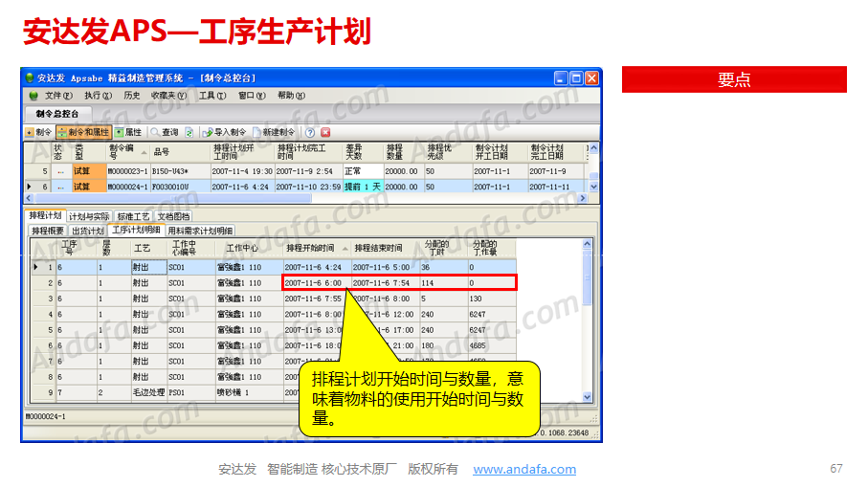This screenshot has height=487, width=868.
Task: Sort by 排程开始时间 column header
Action: (x=316, y=248)
